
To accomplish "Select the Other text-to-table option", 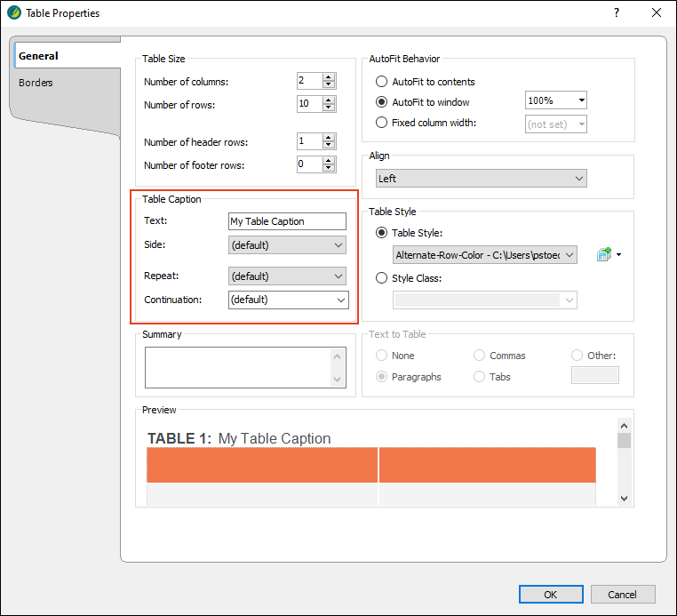I will point(577,356).
